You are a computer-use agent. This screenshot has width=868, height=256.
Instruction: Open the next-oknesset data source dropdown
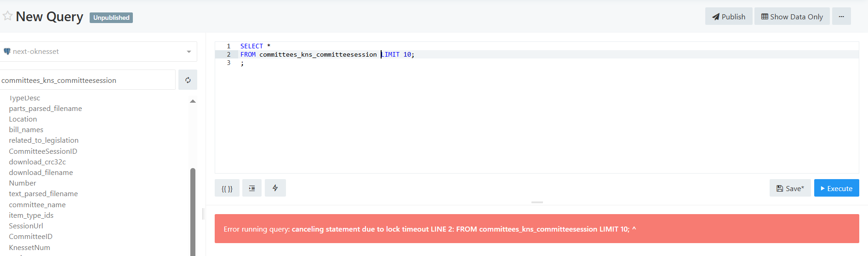98,52
